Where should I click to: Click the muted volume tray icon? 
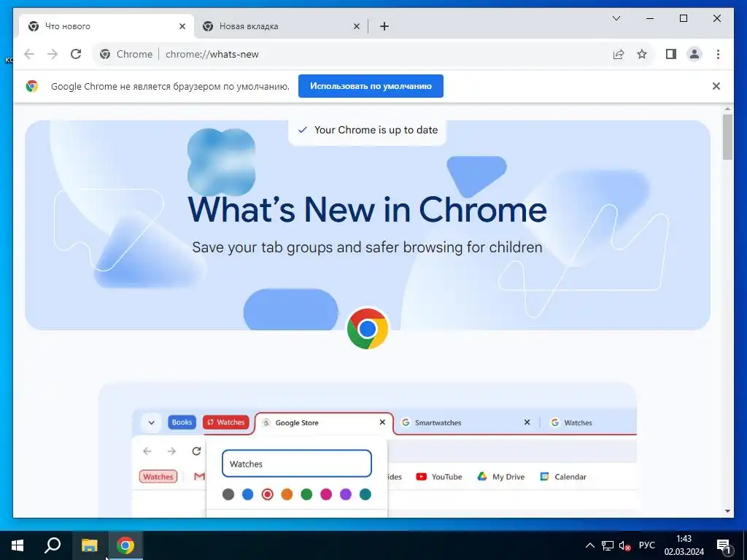coord(624,545)
